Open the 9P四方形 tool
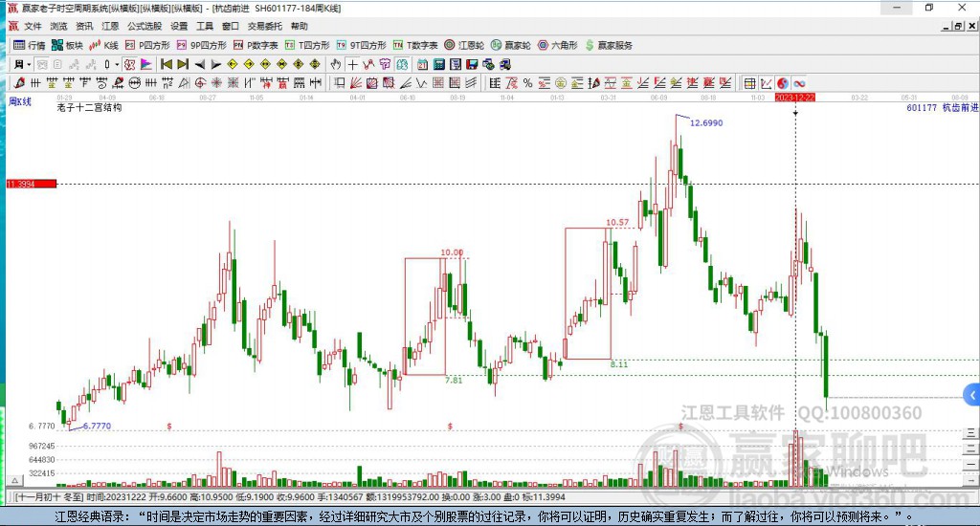 (x=201, y=45)
